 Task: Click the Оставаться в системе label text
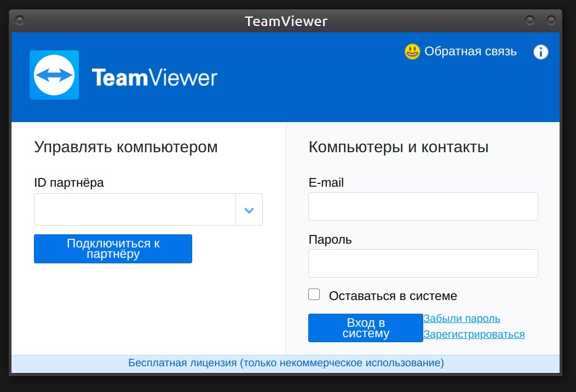[393, 296]
